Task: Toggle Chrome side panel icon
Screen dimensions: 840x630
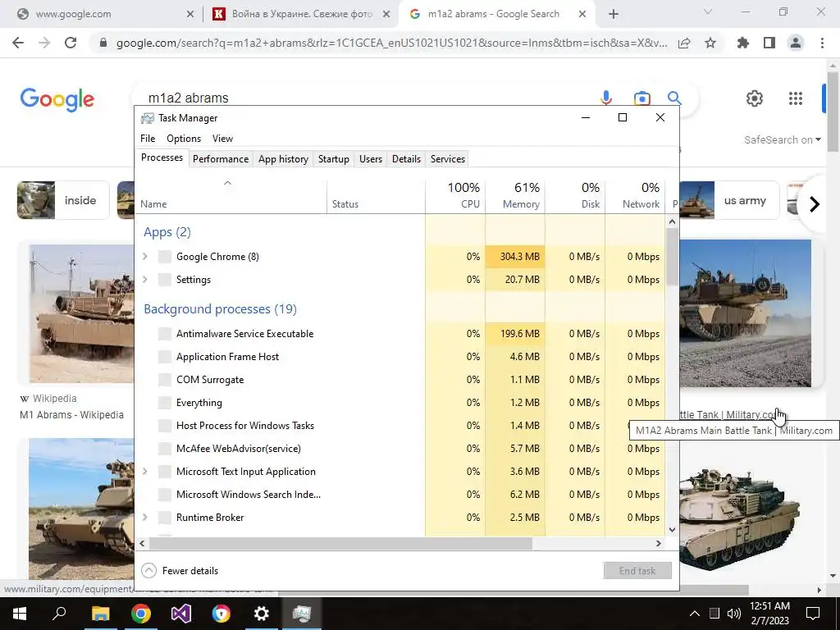Action: click(769, 43)
